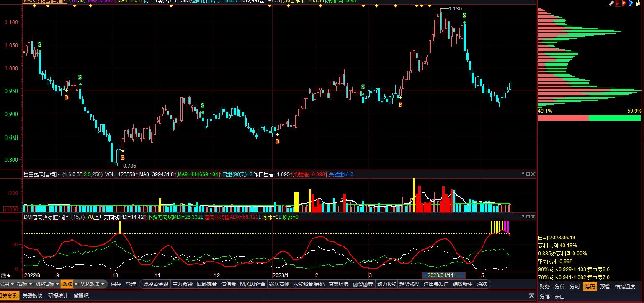Expand the VIP战法 dropdown

click(92, 284)
